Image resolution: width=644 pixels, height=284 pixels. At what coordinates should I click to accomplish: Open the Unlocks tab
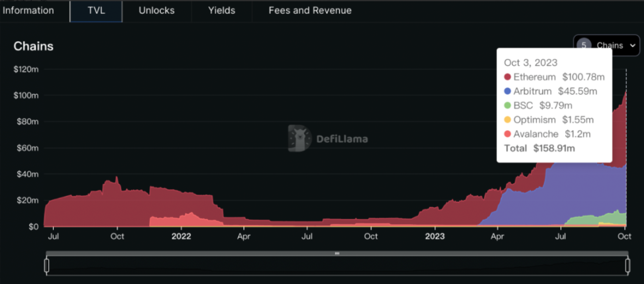click(156, 11)
